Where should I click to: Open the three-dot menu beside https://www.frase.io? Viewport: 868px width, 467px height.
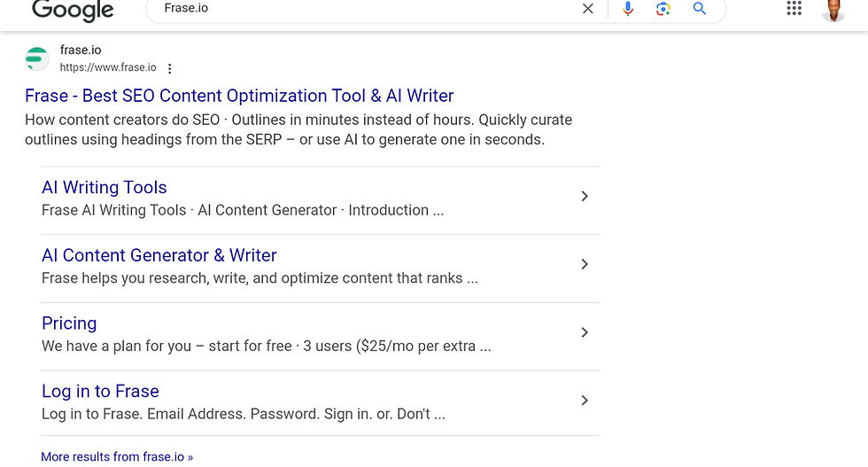click(x=170, y=68)
